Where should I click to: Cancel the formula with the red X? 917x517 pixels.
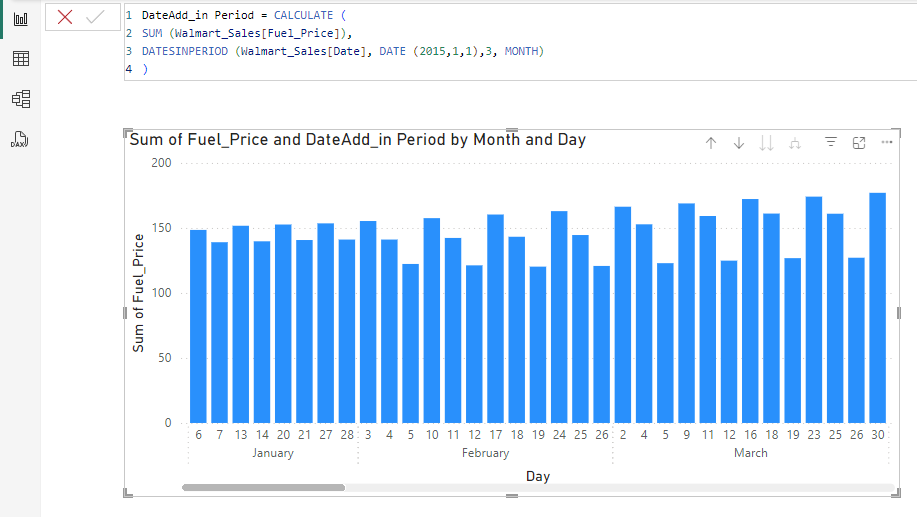65,17
